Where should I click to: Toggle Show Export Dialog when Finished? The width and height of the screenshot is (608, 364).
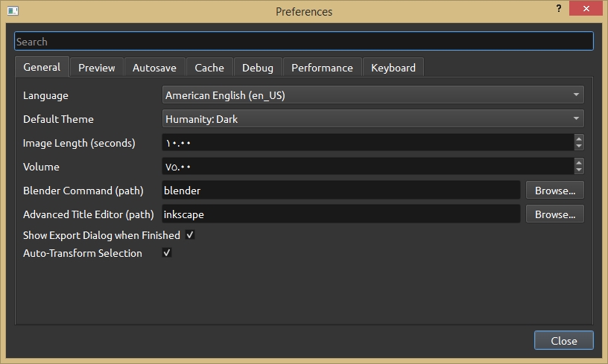(x=190, y=234)
